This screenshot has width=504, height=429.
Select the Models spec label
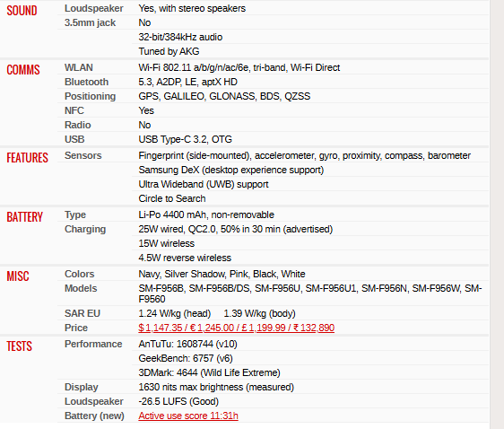point(81,288)
